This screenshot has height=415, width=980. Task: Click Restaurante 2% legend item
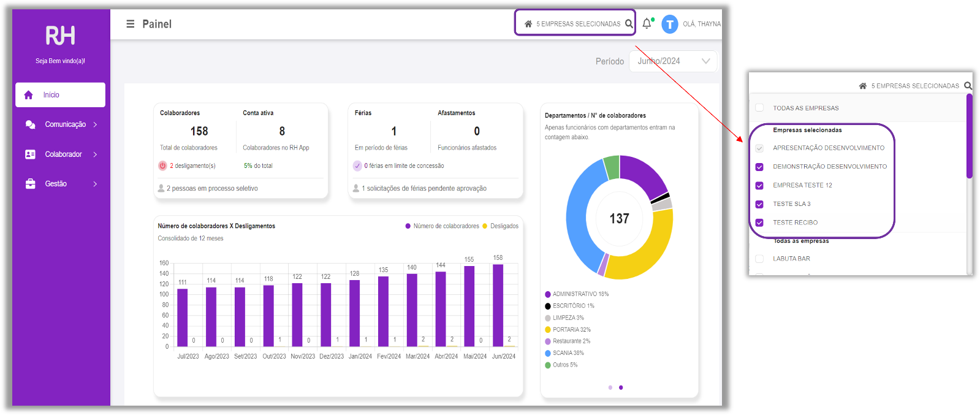pos(568,341)
